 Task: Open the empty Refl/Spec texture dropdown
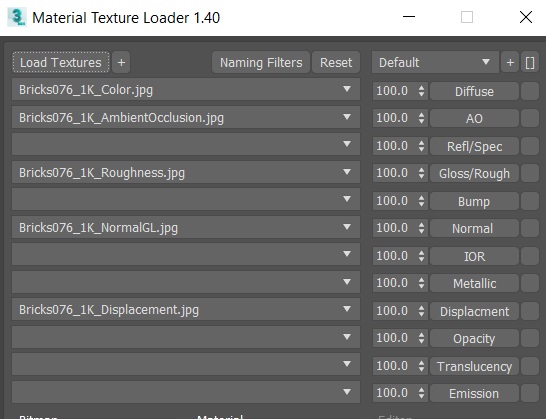[186, 144]
